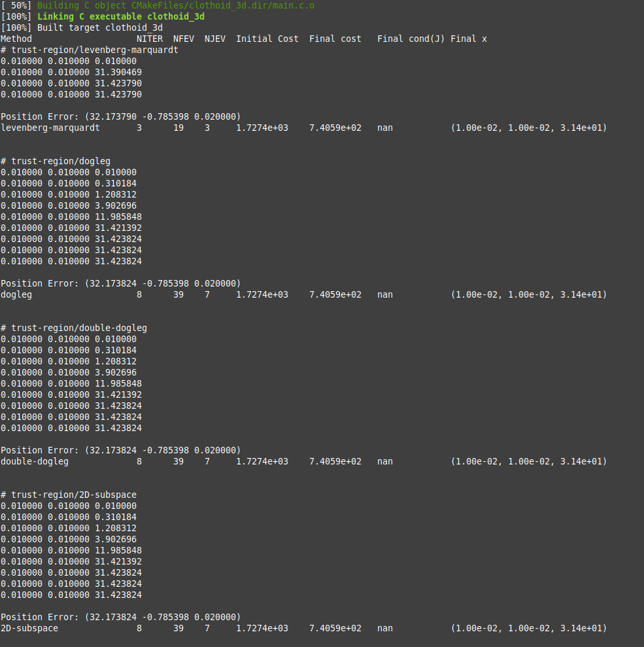Image resolution: width=644 pixels, height=647 pixels.
Task: Click the 'levenberg-marquardt' name in the result row
Action: [50, 128]
